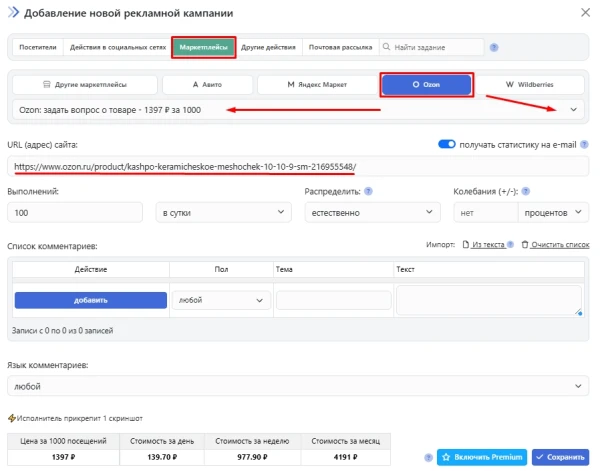This screenshot has height=471, width=600.
Task: Click the help icon beside e-mail statistics
Action: point(585,145)
